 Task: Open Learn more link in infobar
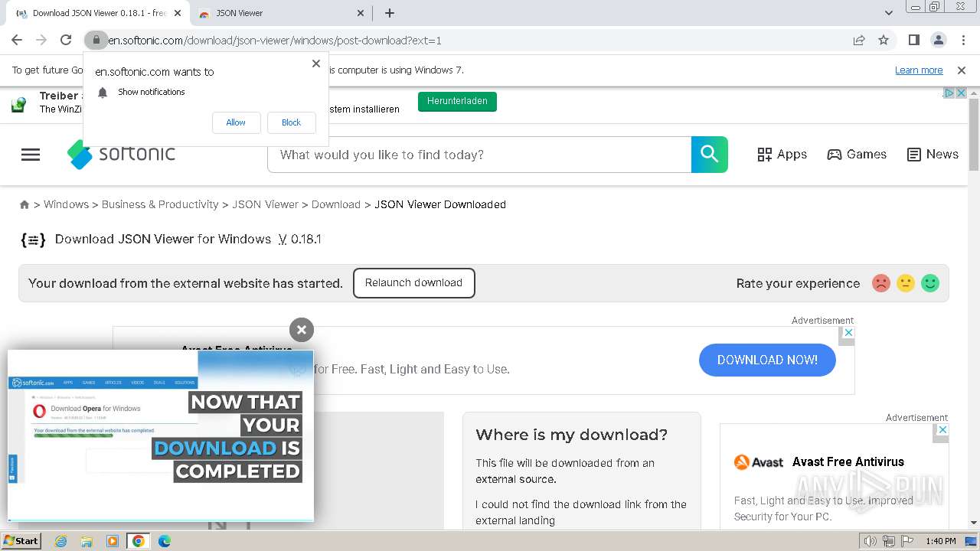click(x=919, y=70)
